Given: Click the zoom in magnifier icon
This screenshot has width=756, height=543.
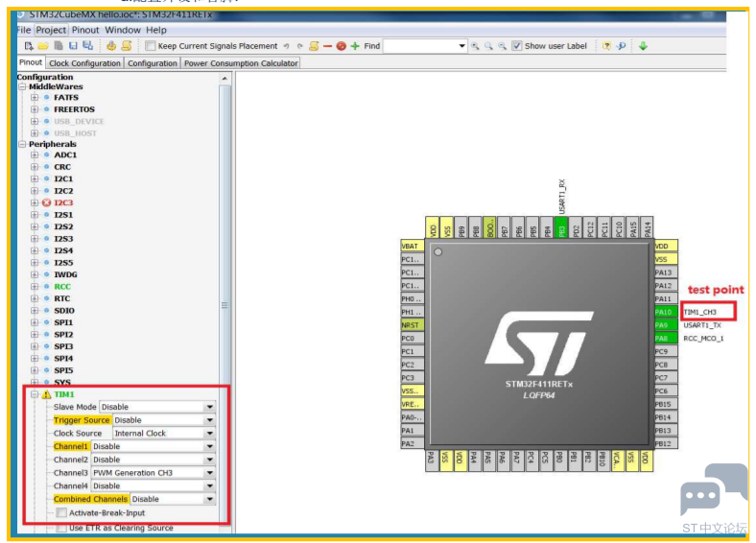Looking at the screenshot, I should [x=475, y=46].
